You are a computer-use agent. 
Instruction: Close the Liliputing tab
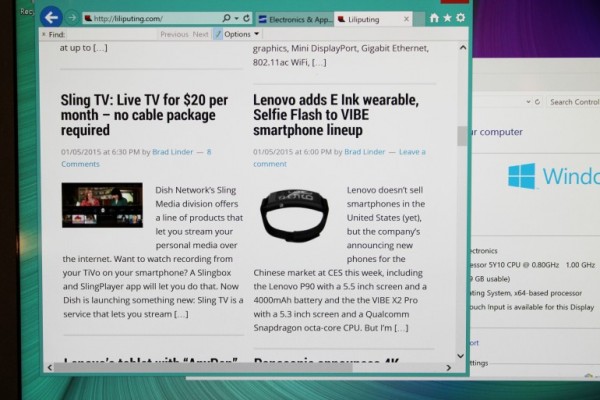pyautogui.click(x=406, y=19)
